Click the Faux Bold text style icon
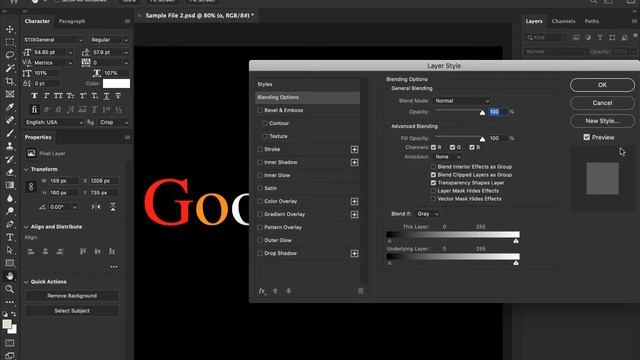The width and height of the screenshot is (640, 360). [34, 96]
